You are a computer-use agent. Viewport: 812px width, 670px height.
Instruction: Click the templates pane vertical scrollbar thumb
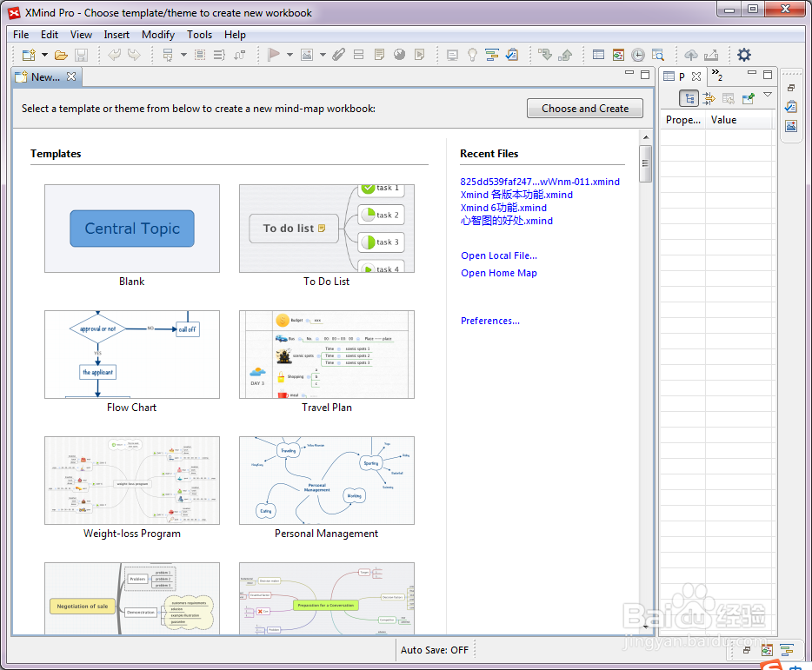tap(645, 163)
